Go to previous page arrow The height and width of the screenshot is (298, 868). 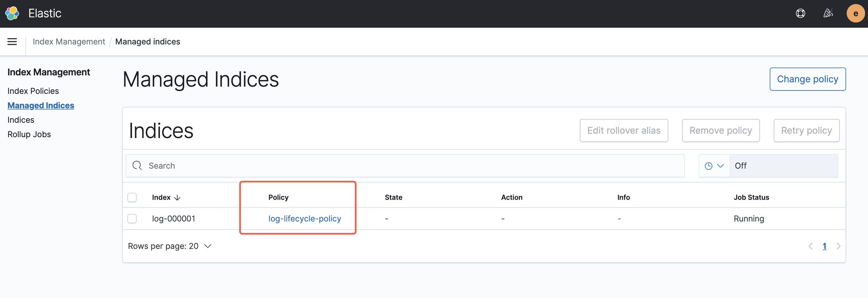tap(811, 246)
